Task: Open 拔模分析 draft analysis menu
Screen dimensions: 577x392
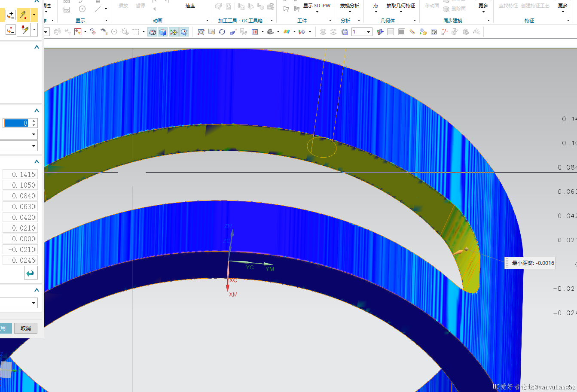Action: tap(350, 9)
